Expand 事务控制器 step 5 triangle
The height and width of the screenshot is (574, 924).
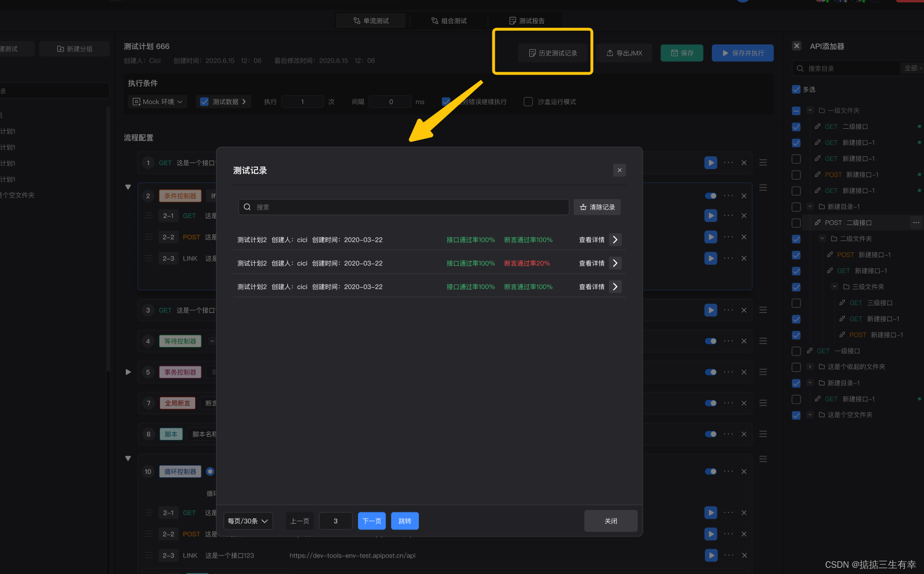coord(128,372)
